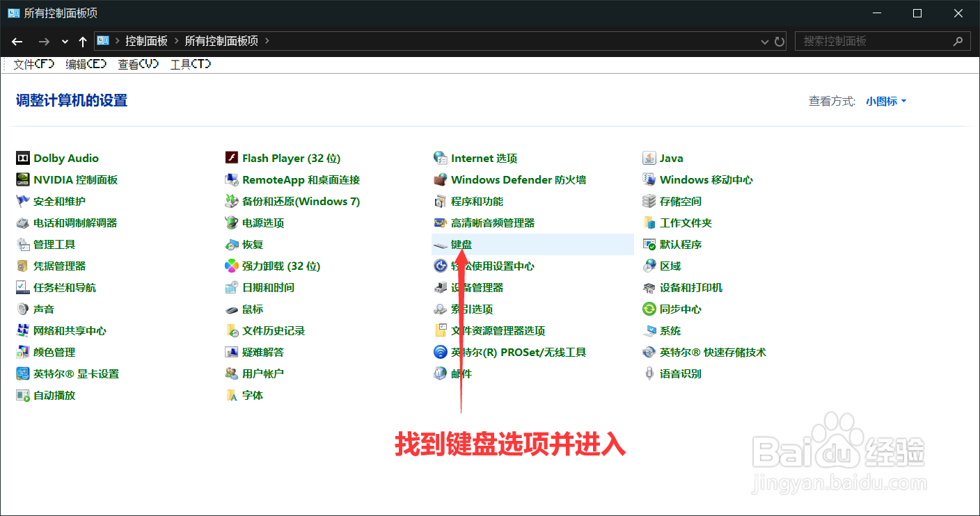Open 英特尔® 显卡设置 link

tap(76, 373)
